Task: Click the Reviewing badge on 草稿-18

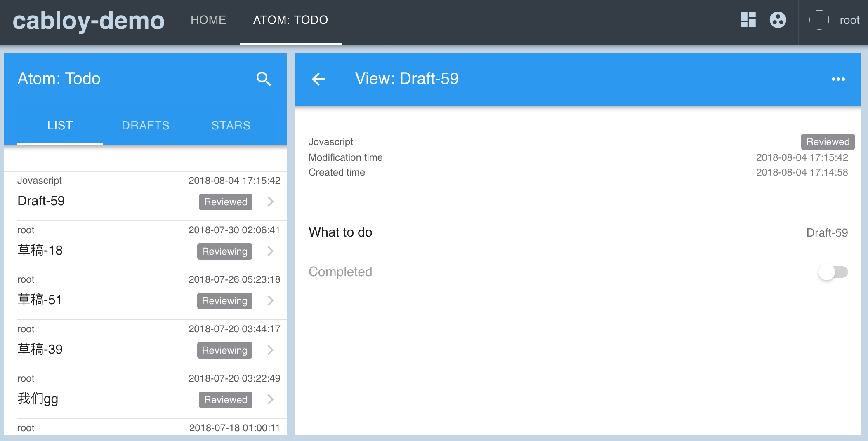Action: pyautogui.click(x=225, y=251)
